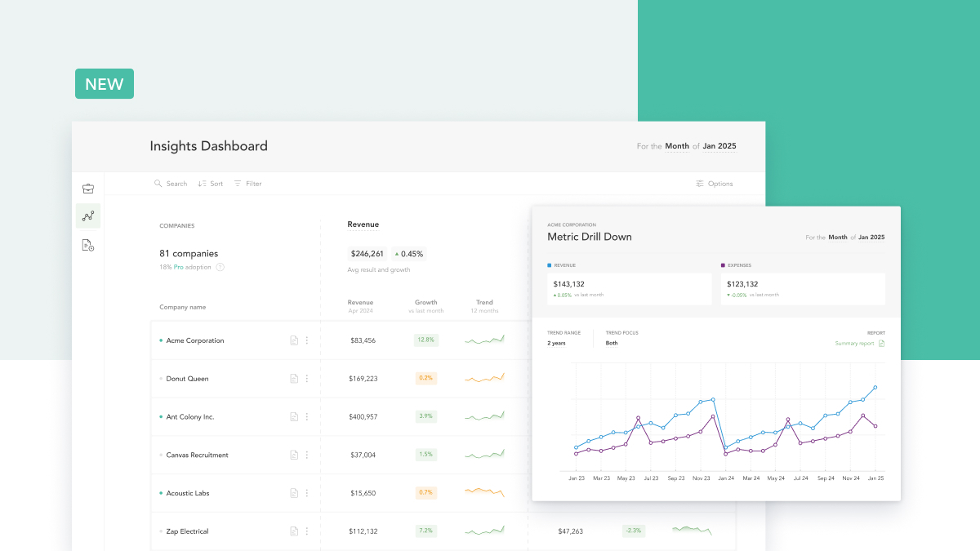Image resolution: width=980 pixels, height=551 pixels.
Task: Change dashboard period from Month
Action: 677,146
